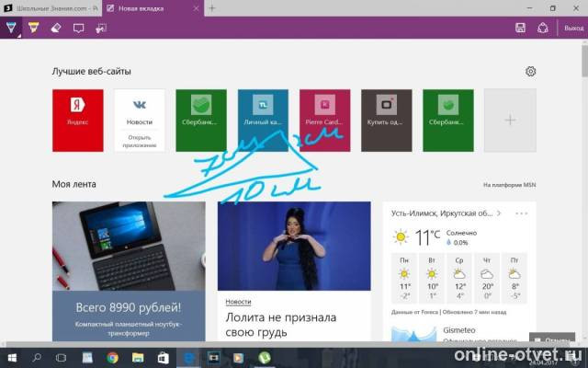588x368 pixels.
Task: Open headline Лолита не признала свою грудь
Action: pyautogui.click(x=281, y=325)
